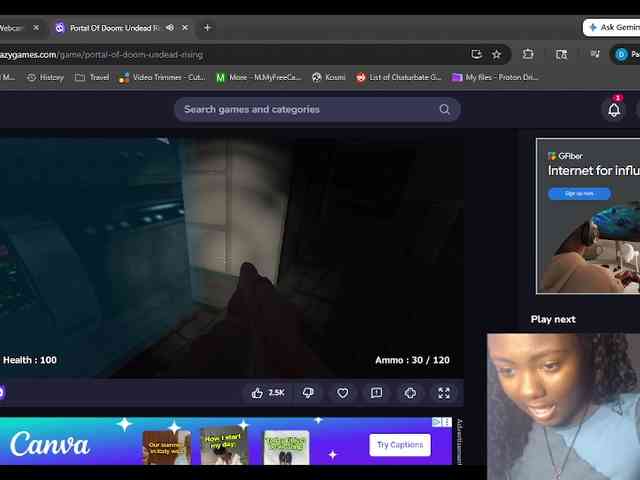The height and width of the screenshot is (480, 640).
Task: Click the search magnifier icon
Action: point(444,109)
